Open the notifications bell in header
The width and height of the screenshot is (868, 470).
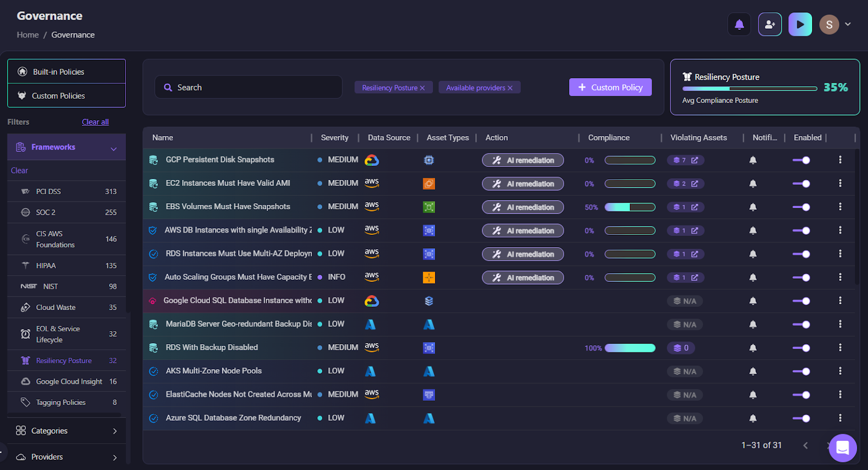tap(739, 24)
